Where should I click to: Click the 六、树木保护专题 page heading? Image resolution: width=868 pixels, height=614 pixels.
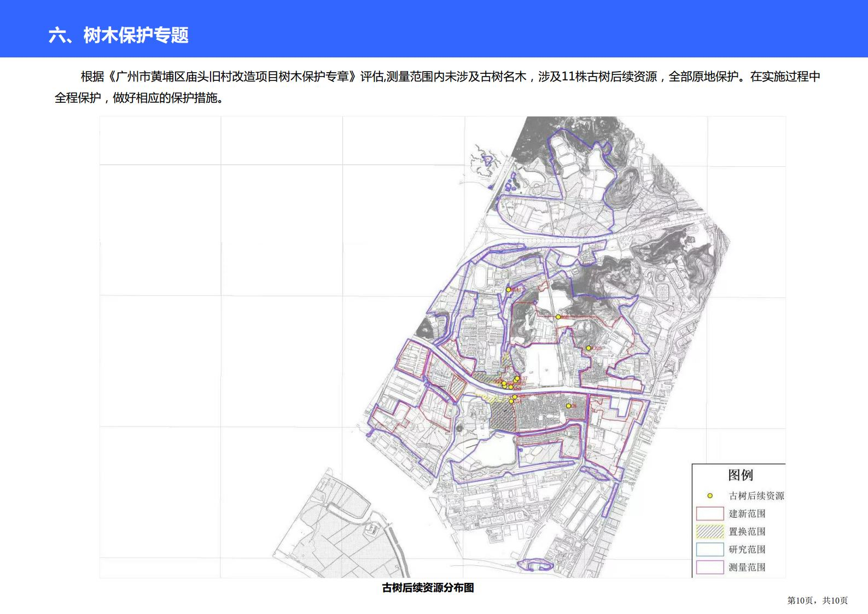(x=119, y=35)
